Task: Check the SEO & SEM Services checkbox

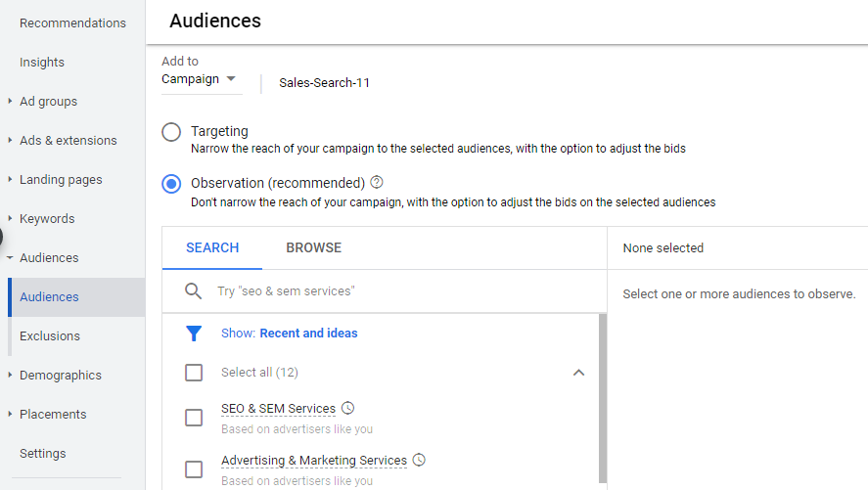Action: (194, 418)
